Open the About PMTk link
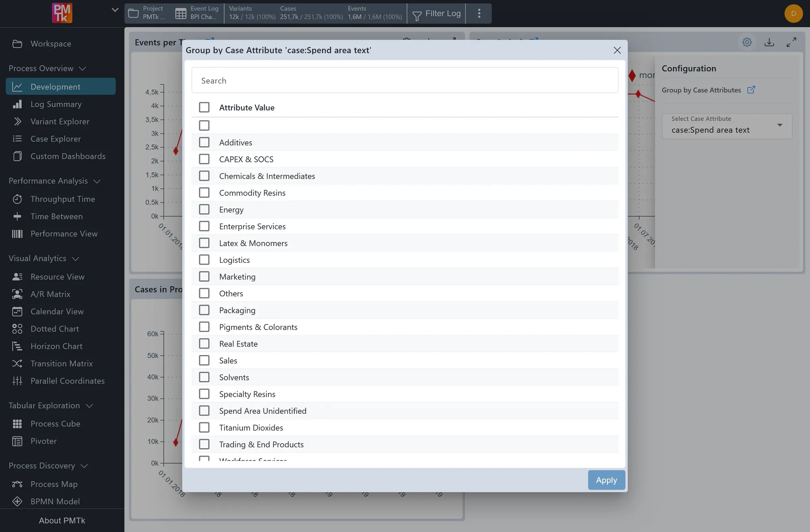Screen dimensions: 810x532 [x=62, y=521]
